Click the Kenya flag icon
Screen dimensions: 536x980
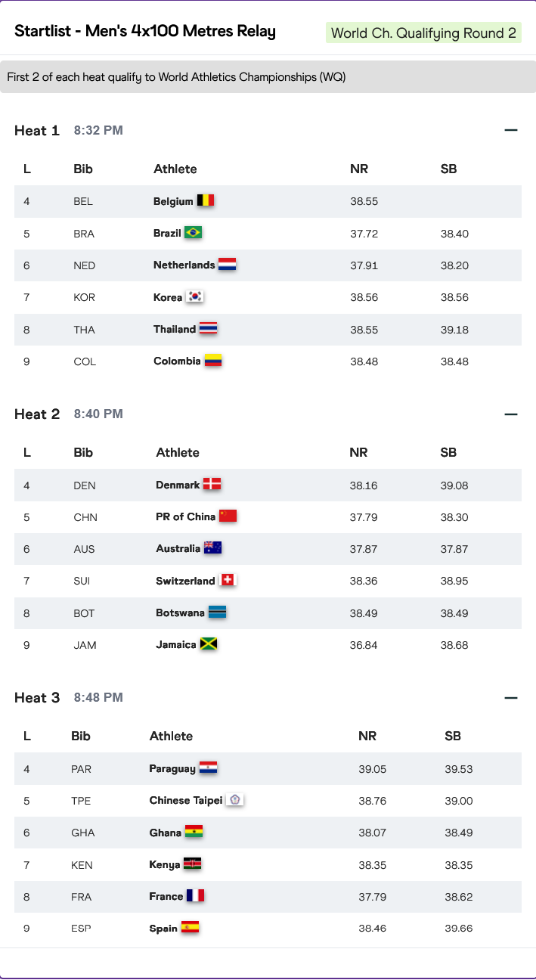pos(192,864)
